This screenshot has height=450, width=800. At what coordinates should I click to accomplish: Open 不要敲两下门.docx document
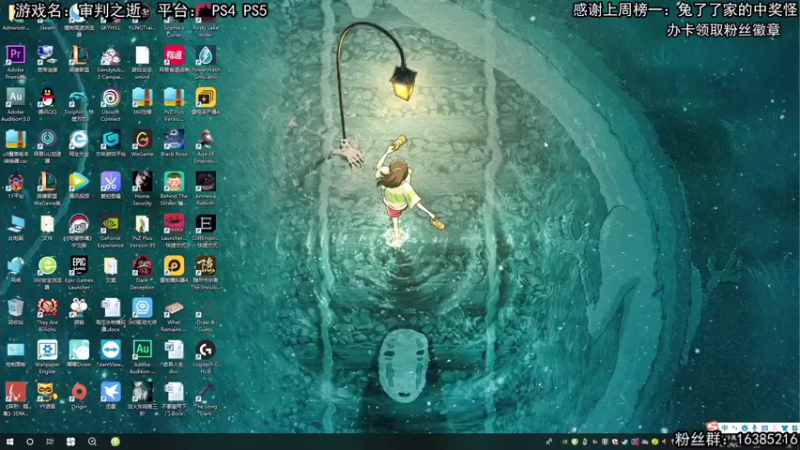point(173,392)
